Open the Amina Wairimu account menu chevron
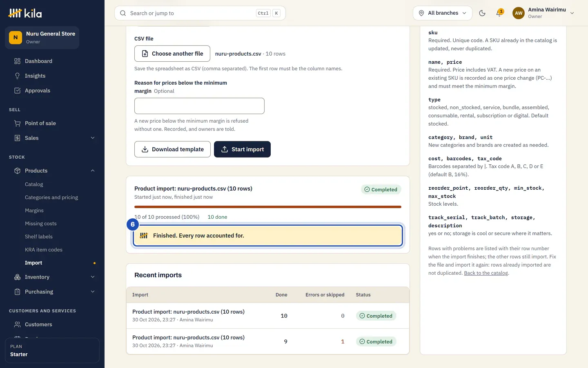The width and height of the screenshot is (588, 368). click(572, 13)
